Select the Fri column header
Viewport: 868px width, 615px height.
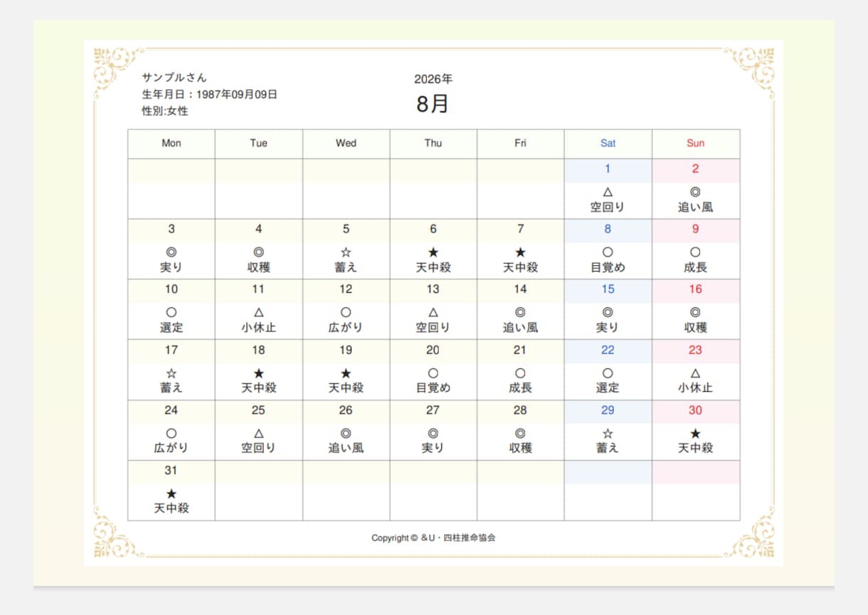(x=521, y=144)
